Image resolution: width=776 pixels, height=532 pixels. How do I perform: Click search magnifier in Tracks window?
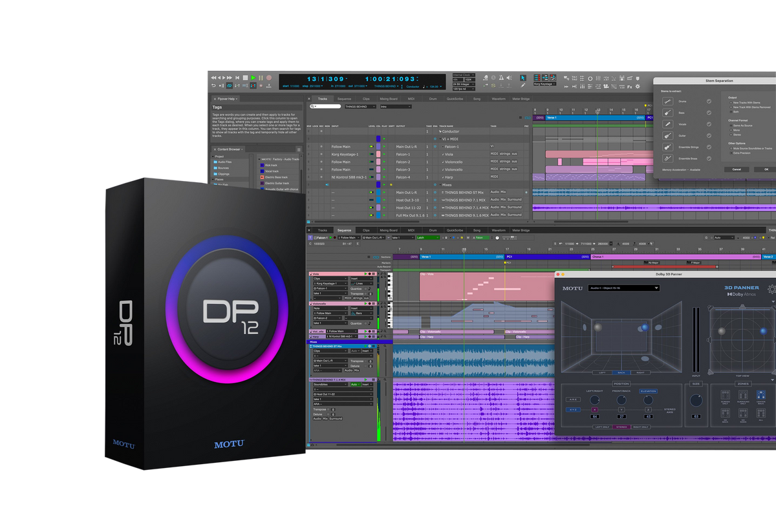[312, 107]
